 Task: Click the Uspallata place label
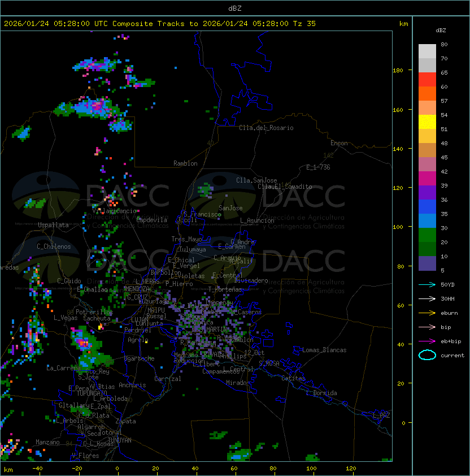click(x=53, y=225)
